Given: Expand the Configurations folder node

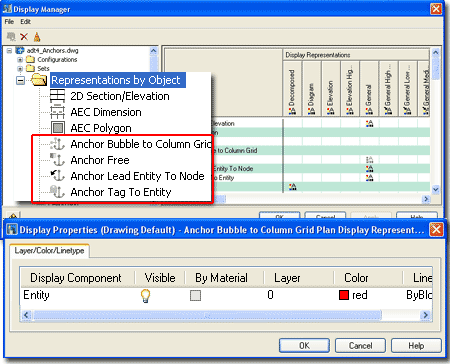Looking at the screenshot, I should pyautogui.click(x=20, y=60).
